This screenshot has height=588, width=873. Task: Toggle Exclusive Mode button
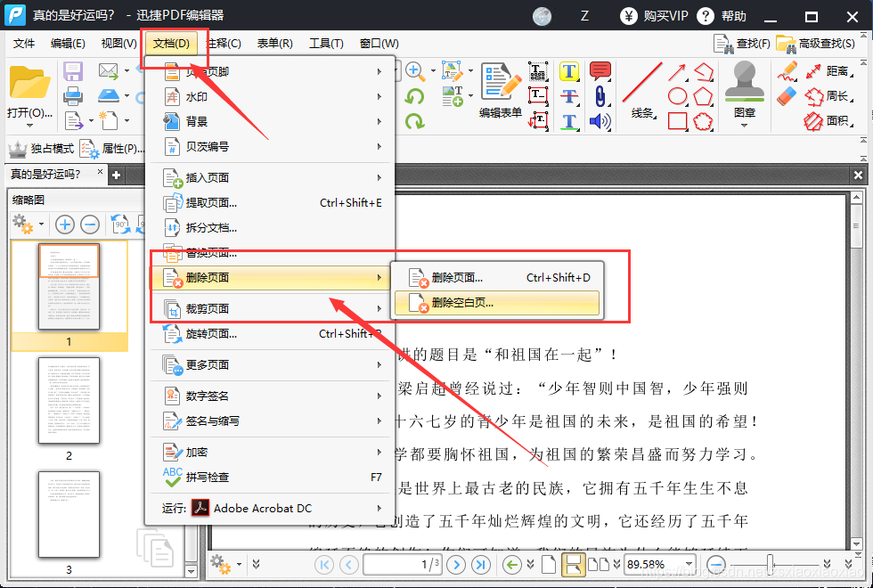41,149
